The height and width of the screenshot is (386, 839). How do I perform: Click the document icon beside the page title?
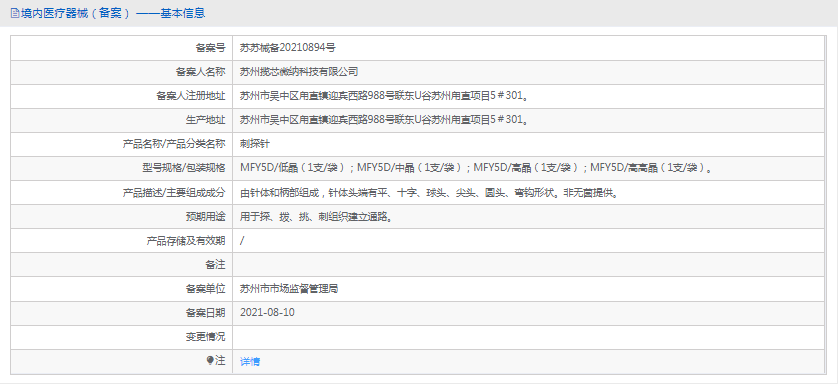point(15,13)
